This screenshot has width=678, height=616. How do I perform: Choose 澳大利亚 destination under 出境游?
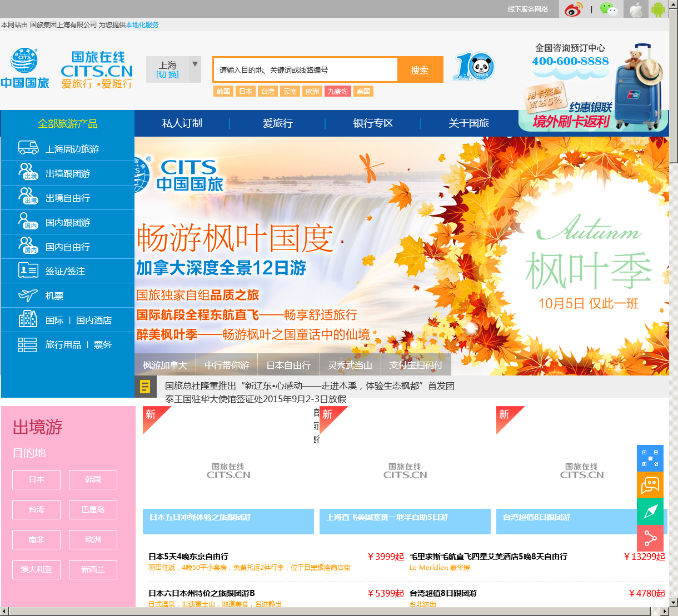click(x=36, y=570)
